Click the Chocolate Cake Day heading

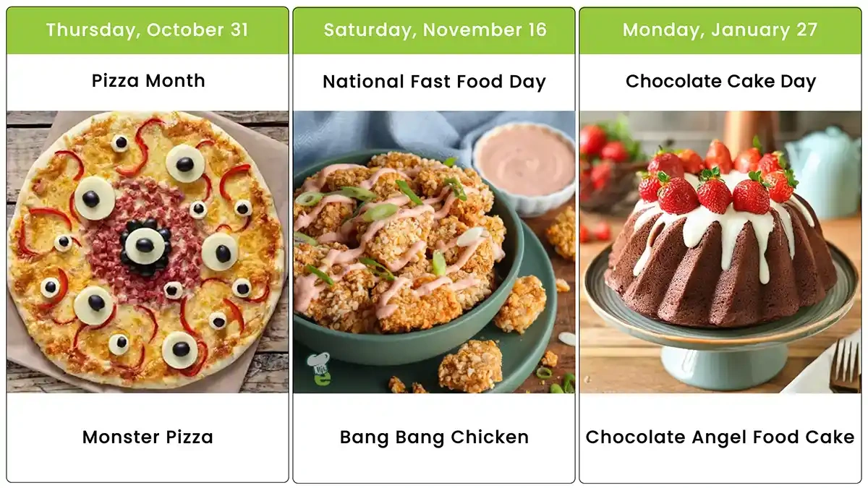[720, 82]
